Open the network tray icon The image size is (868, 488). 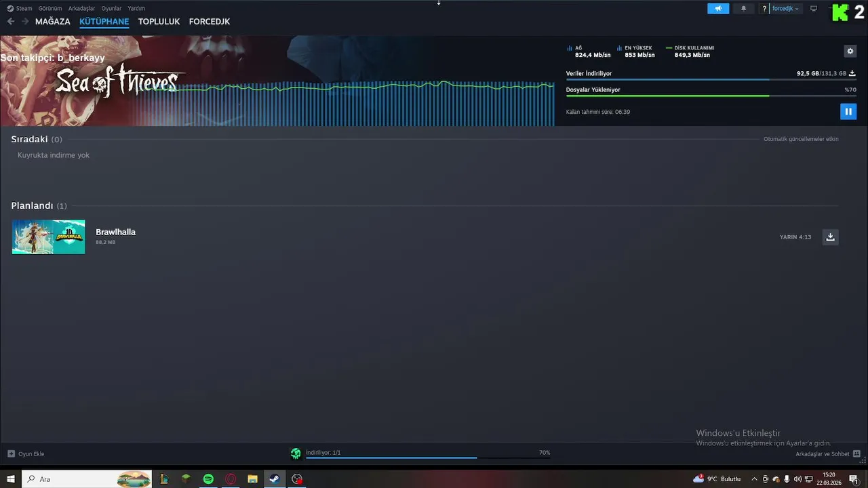coord(808,479)
